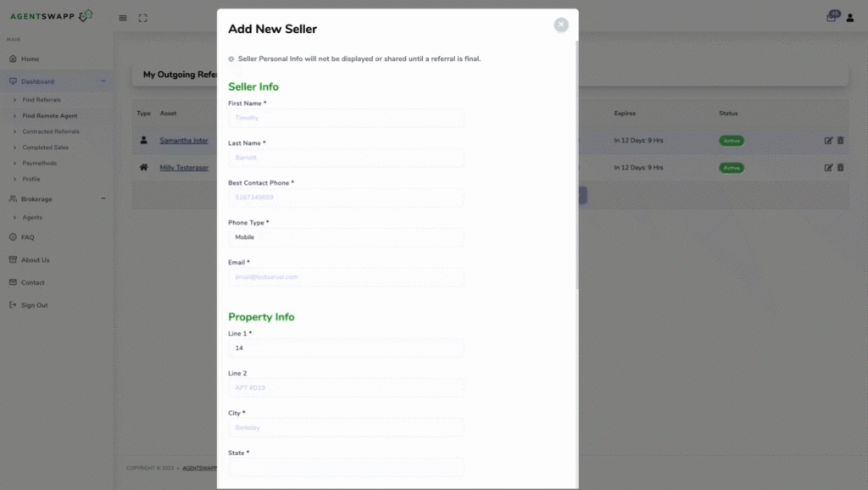The width and height of the screenshot is (868, 490).
Task: Edit the Samantha Joter referral row
Action: click(828, 141)
